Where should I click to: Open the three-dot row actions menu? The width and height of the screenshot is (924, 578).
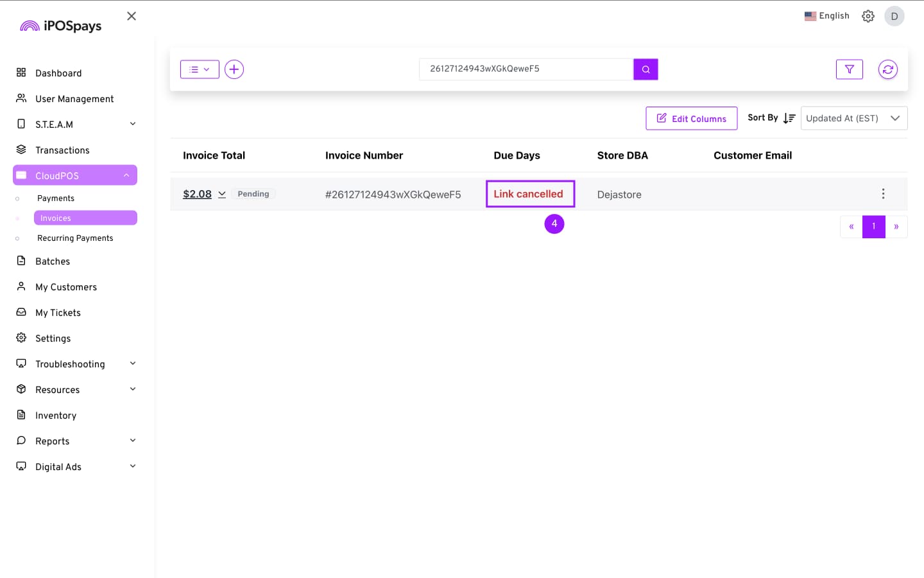[883, 194]
